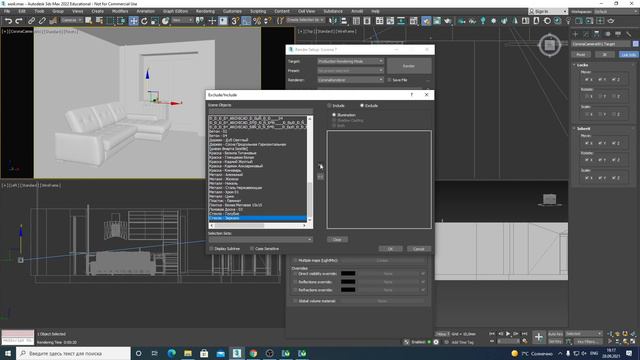Click the vertical scrollbar of Scene Objects list
The image size is (640, 360).
click(310, 169)
